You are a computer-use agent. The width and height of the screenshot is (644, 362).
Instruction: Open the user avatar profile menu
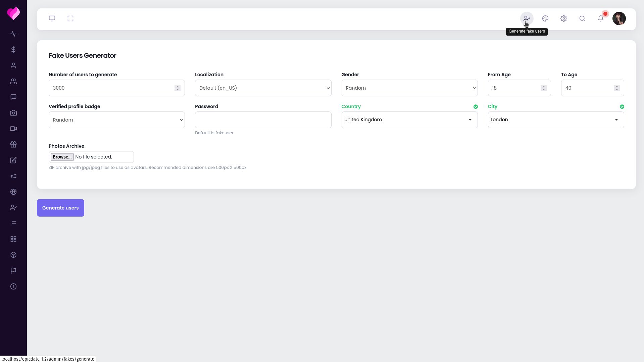619,18
